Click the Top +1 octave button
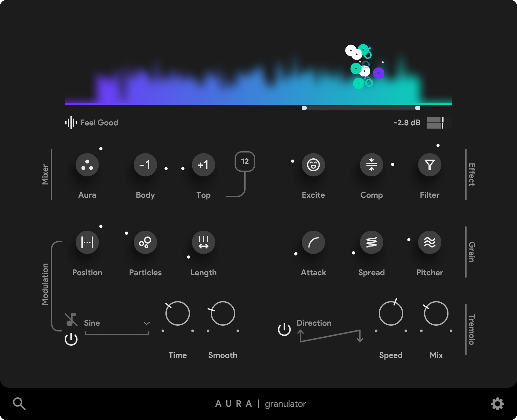Viewport: 517px width, 420px height. tap(203, 165)
